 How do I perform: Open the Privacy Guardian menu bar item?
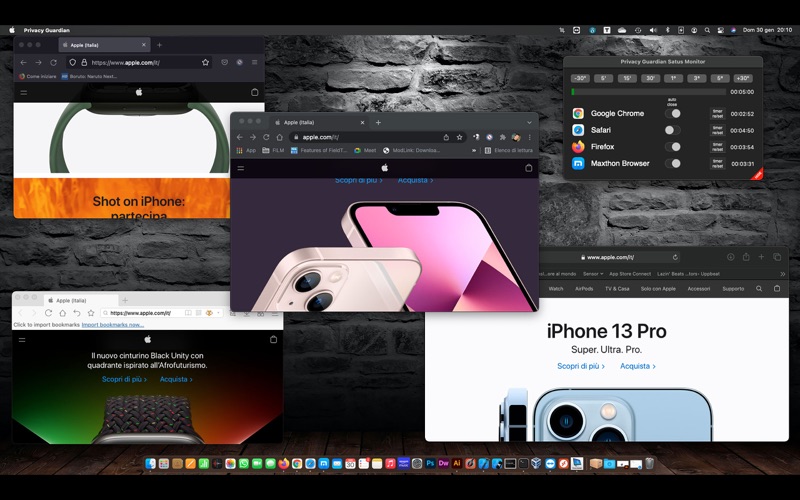(x=46, y=30)
